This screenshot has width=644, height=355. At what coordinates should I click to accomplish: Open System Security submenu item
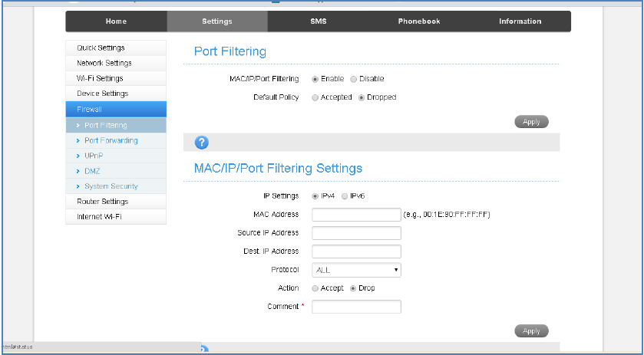116,186
